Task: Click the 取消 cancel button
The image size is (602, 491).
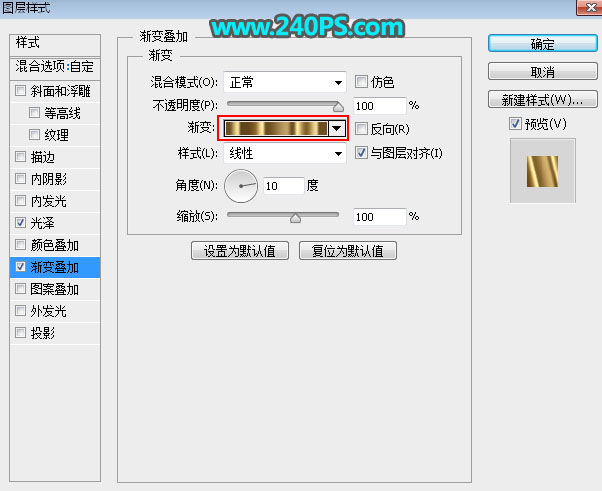Action: click(x=542, y=71)
